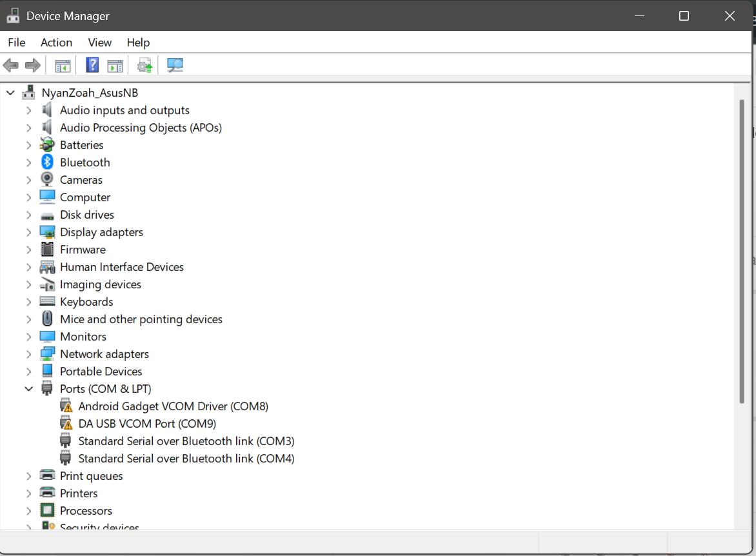This screenshot has width=756, height=556.
Task: Open the View menu
Action: pos(100,43)
